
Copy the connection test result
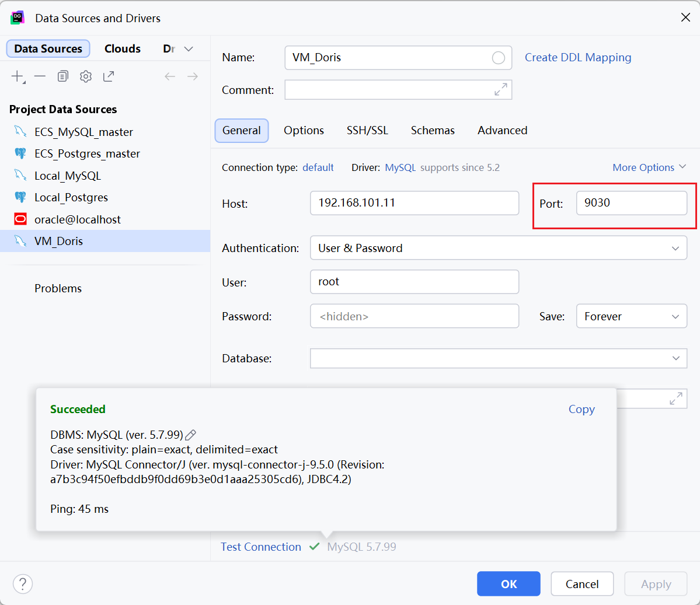point(581,409)
